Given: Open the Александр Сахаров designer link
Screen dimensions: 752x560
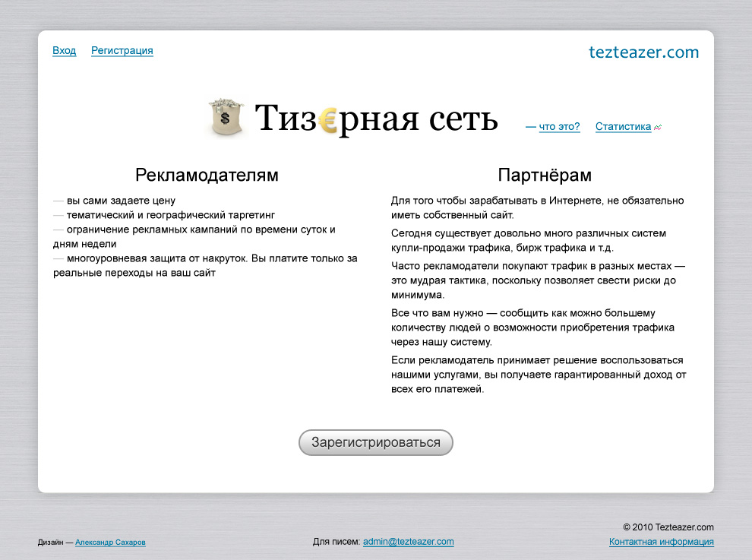Looking at the screenshot, I should point(110,543).
